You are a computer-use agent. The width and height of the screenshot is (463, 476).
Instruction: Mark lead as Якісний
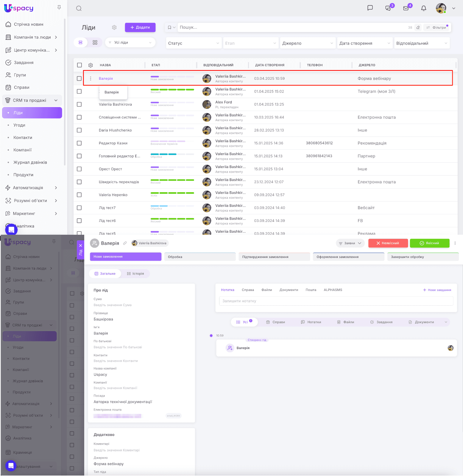click(430, 243)
